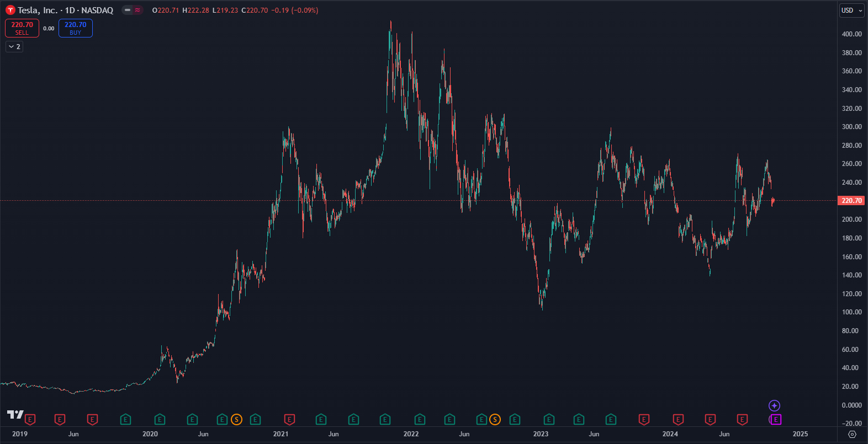
Task: Open the magenta upcoming earnings marker
Action: coord(775,420)
